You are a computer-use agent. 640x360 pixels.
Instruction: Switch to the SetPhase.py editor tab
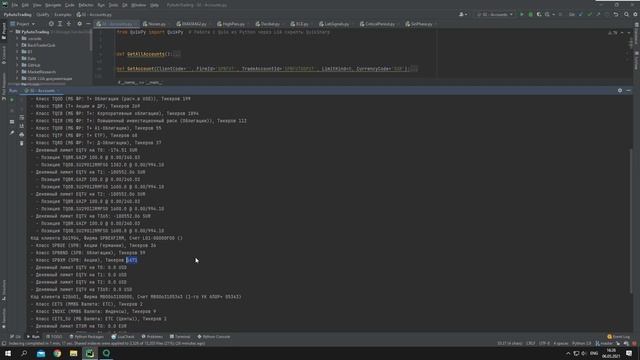tap(419, 24)
